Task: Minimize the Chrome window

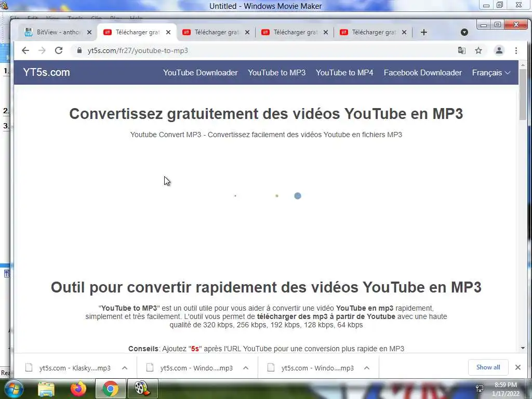Action: [x=484, y=24]
